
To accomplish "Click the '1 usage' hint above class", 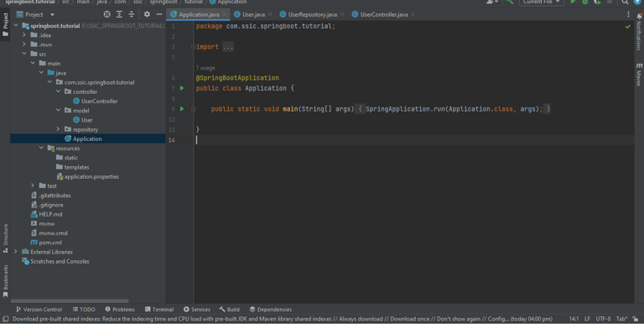I will 205,68.
